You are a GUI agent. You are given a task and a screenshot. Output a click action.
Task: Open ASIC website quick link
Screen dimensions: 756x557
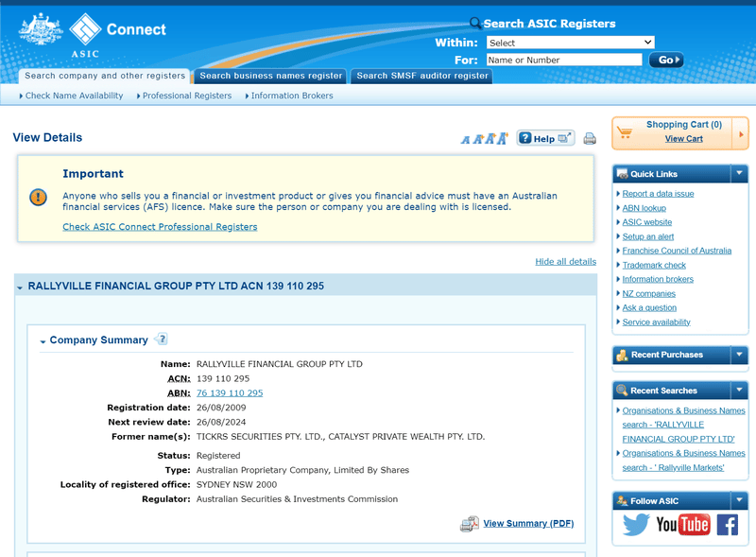click(x=646, y=222)
